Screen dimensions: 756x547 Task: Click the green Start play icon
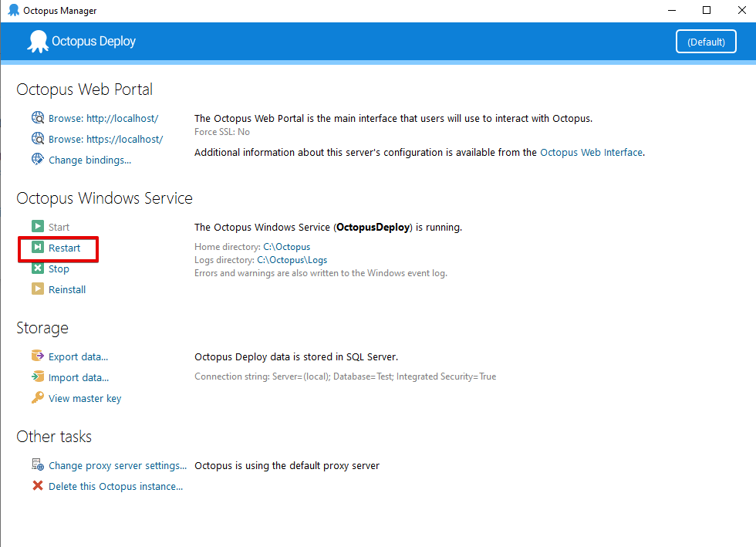38,226
